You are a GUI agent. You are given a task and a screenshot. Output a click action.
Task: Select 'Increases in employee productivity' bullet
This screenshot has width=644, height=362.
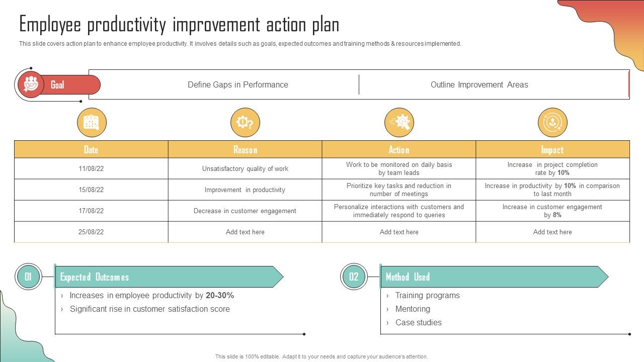point(147,296)
